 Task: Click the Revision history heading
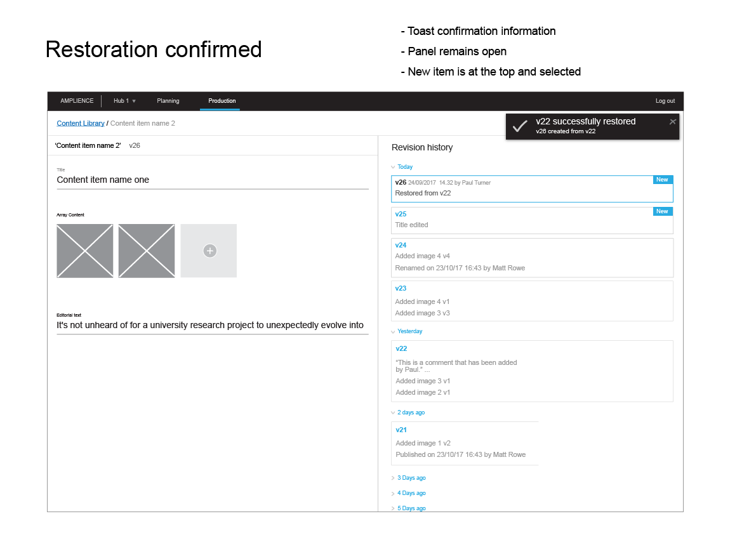coord(422,147)
